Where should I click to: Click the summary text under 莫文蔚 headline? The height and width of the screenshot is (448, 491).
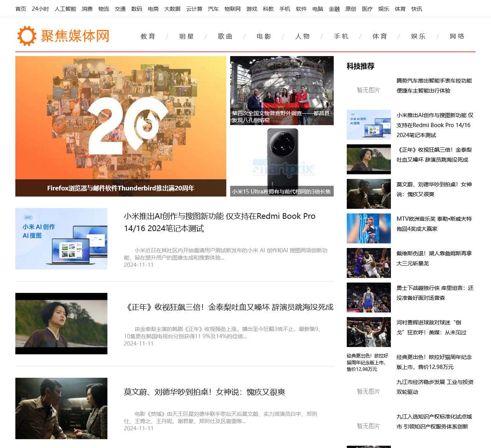(221, 417)
